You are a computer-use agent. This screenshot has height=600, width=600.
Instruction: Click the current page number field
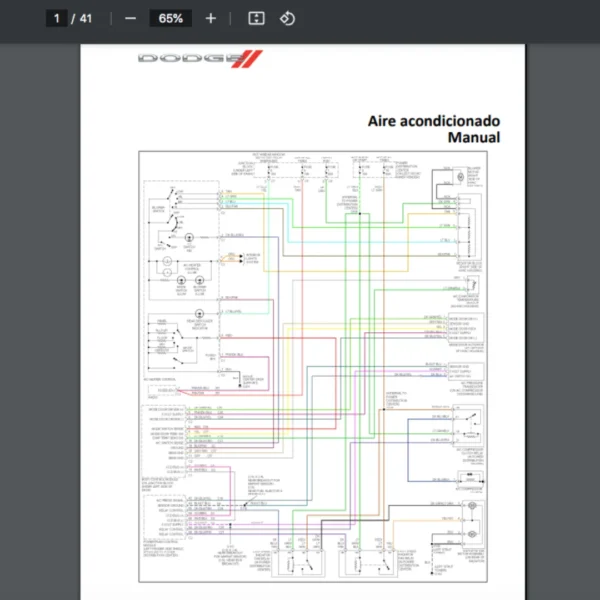point(56,18)
